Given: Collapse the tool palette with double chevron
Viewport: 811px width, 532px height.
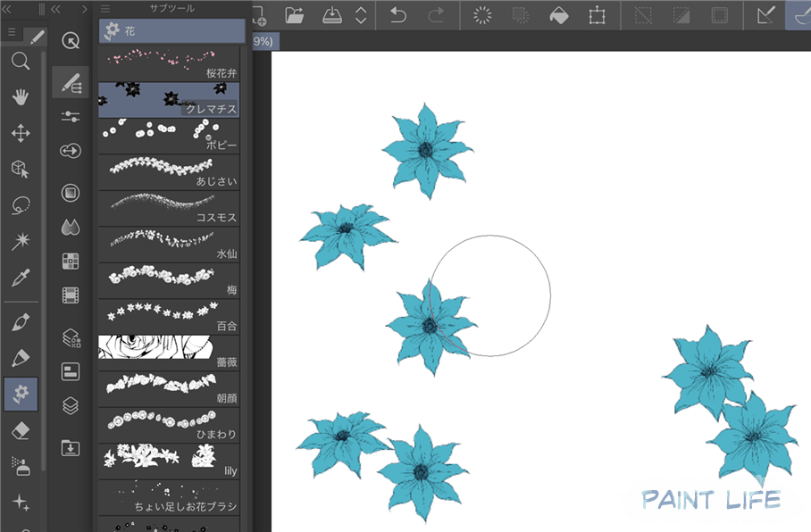Looking at the screenshot, I should 55,8.
